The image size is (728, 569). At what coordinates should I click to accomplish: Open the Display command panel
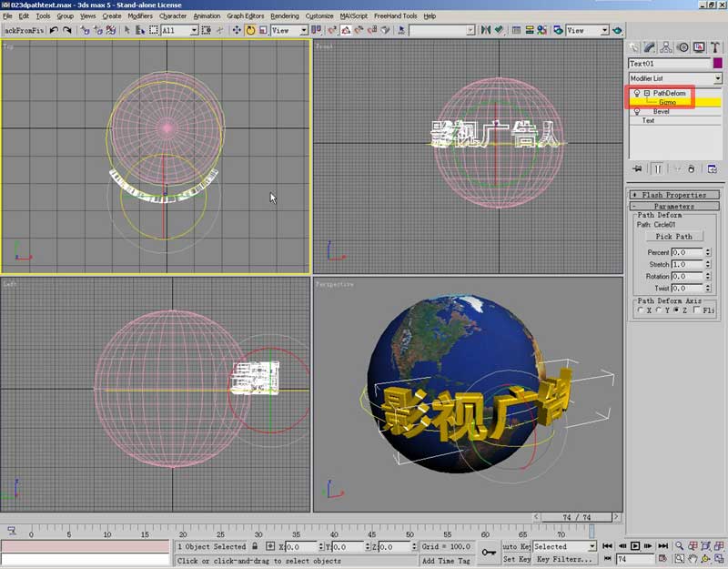[x=696, y=47]
